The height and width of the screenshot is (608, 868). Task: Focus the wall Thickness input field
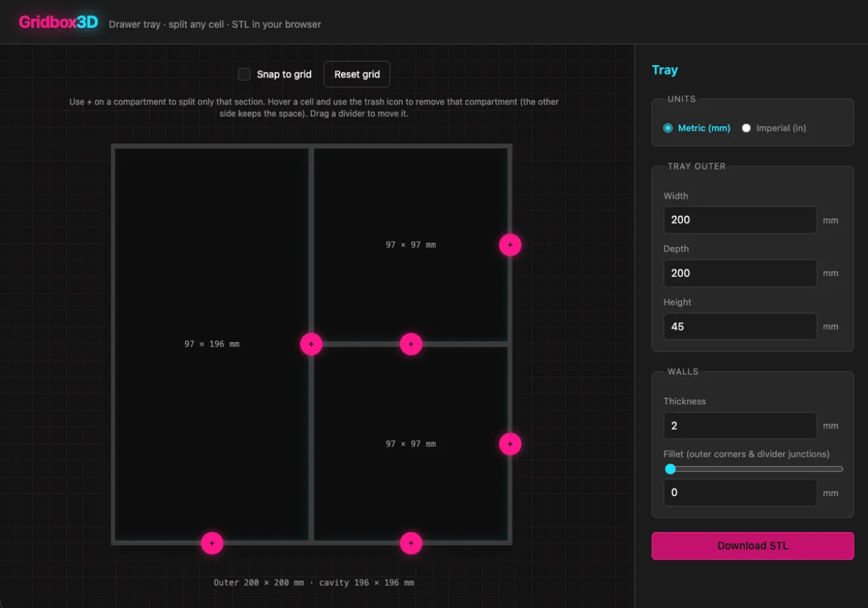[x=740, y=425]
